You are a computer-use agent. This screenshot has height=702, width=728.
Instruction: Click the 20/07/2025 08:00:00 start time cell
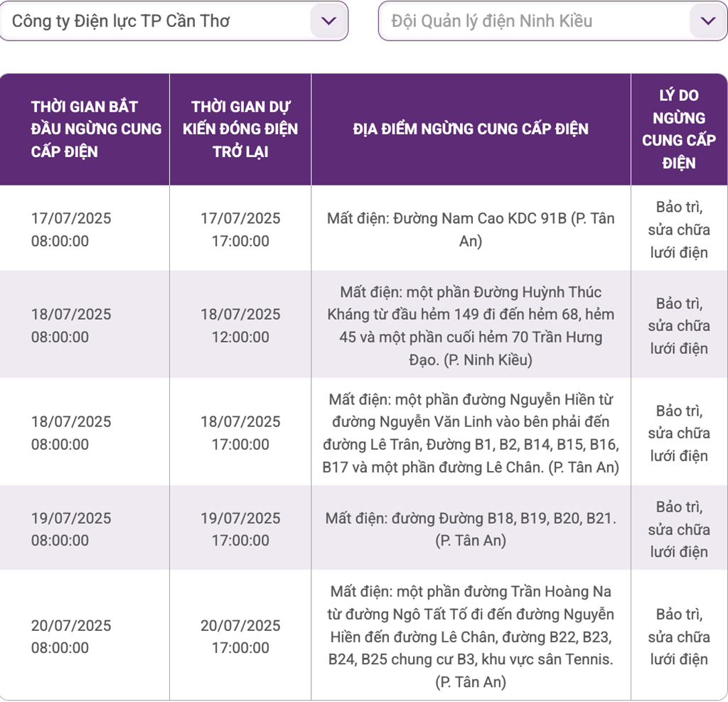pos(71,636)
